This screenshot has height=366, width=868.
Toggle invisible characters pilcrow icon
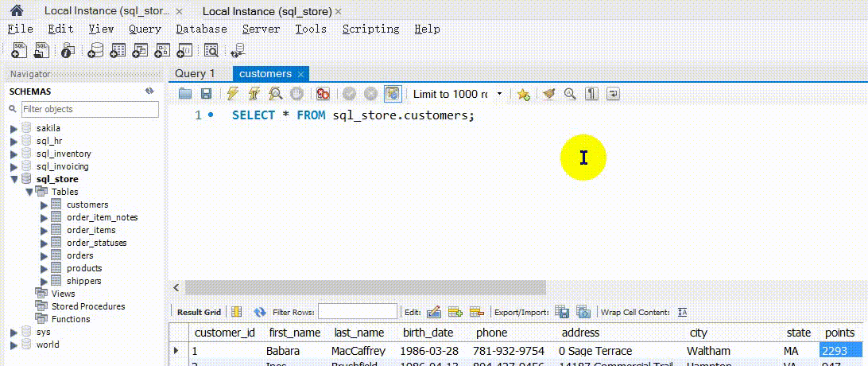tap(591, 94)
